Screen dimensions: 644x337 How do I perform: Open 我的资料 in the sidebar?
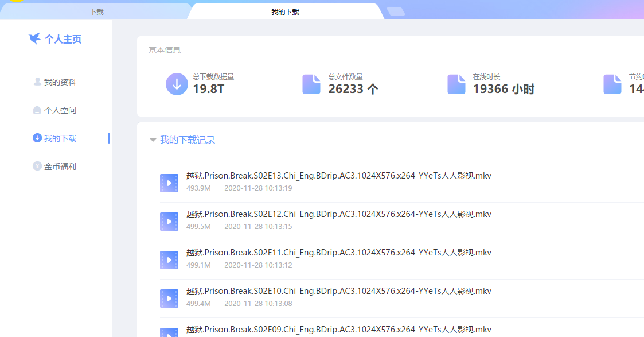click(x=60, y=82)
